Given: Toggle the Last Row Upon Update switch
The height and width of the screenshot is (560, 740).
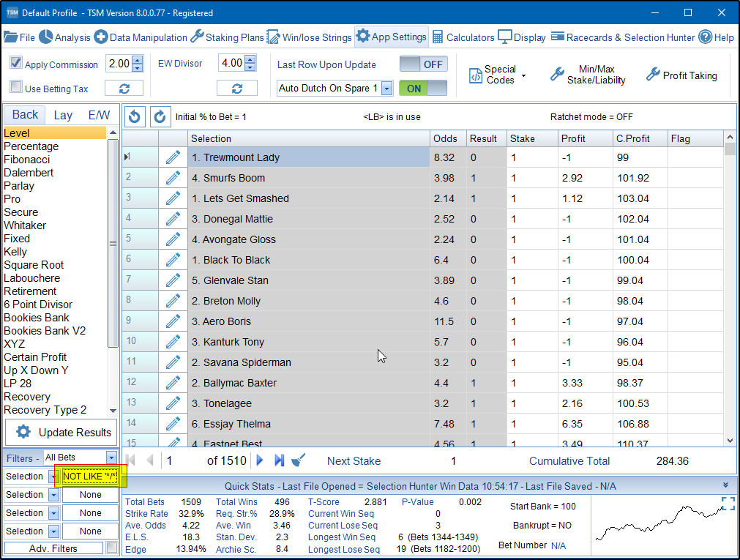Looking at the screenshot, I should pos(423,64).
